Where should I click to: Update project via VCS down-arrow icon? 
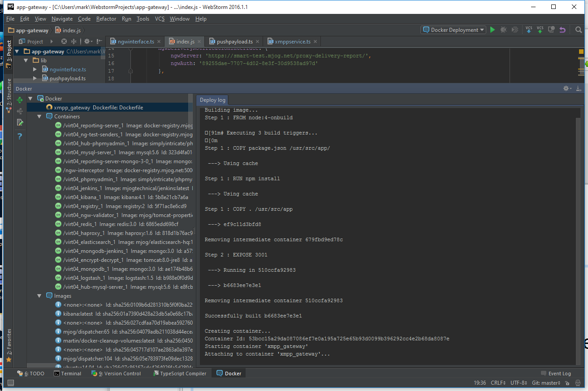529,30
